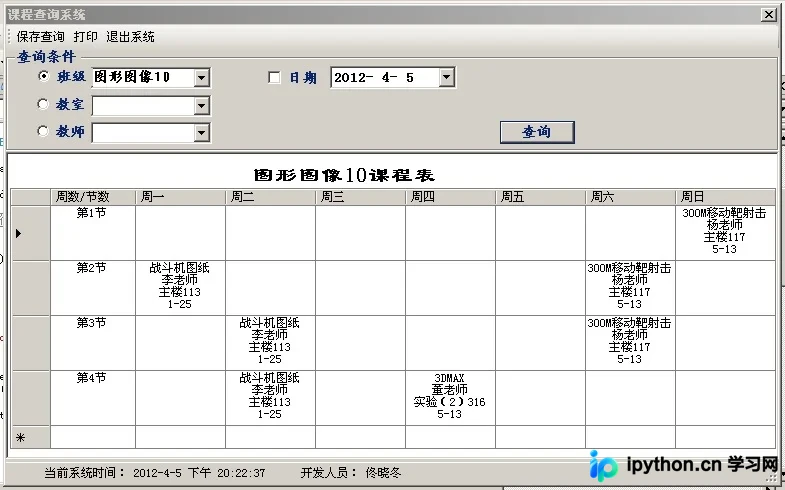Click inside the 教室 combo input field
Image resolution: width=785 pixels, height=490 pixels.
(x=143, y=106)
